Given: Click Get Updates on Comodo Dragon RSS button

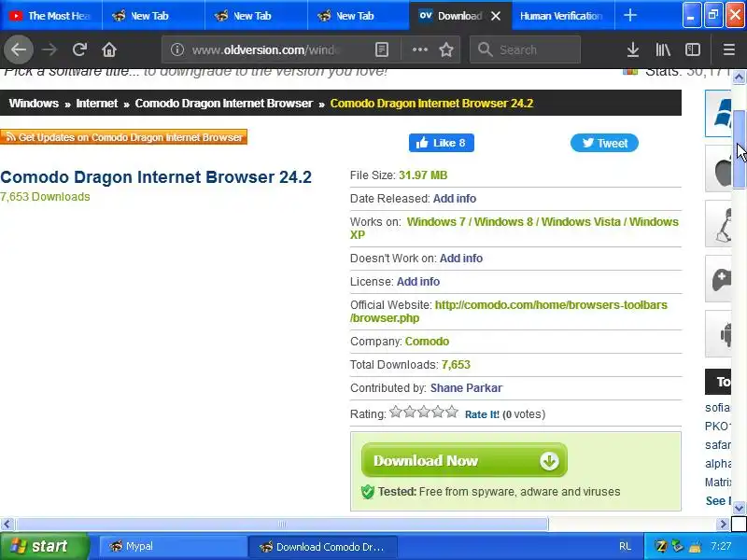Looking at the screenshot, I should pyautogui.click(x=123, y=137).
